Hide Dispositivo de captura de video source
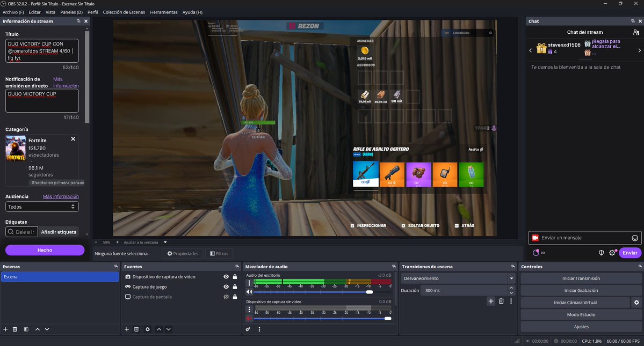The height and width of the screenshot is (346, 644). coord(226,277)
